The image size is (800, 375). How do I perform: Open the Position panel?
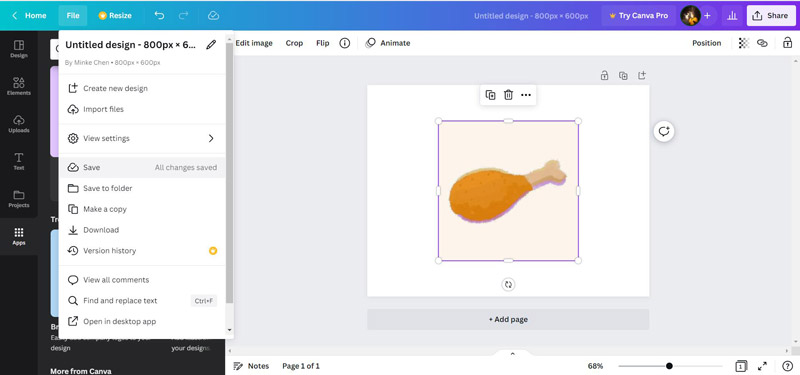[707, 43]
